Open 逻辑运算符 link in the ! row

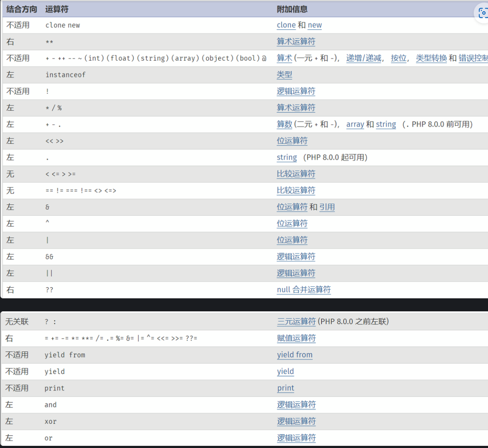point(296,91)
